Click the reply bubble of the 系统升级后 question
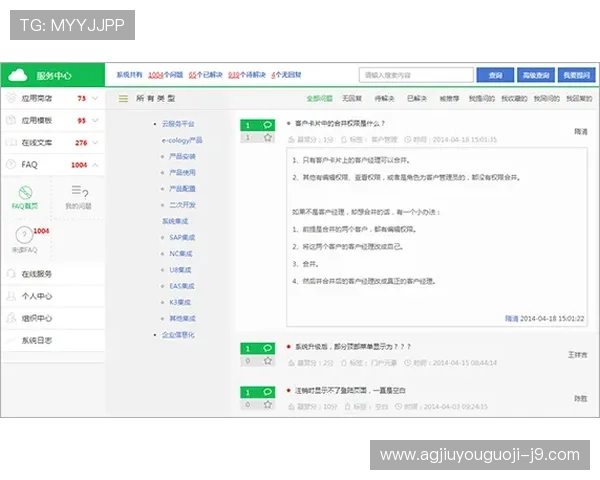This screenshot has height=480, width=600. pyautogui.click(x=267, y=348)
